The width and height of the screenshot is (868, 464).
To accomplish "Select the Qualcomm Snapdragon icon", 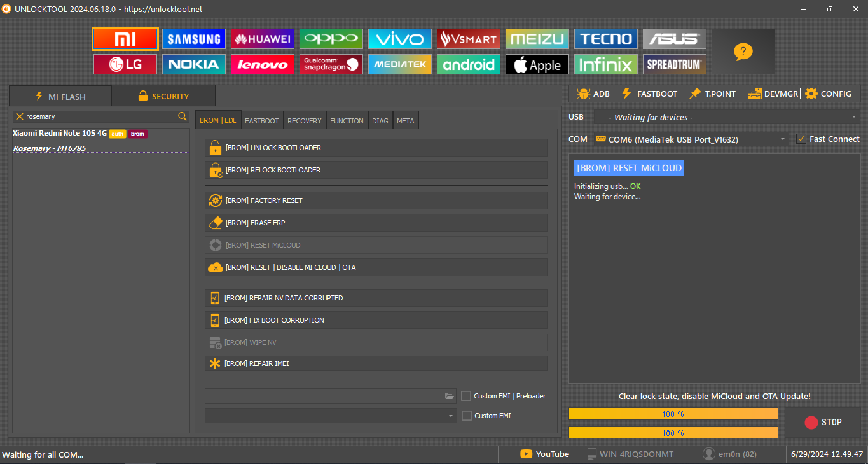I will pyautogui.click(x=331, y=64).
